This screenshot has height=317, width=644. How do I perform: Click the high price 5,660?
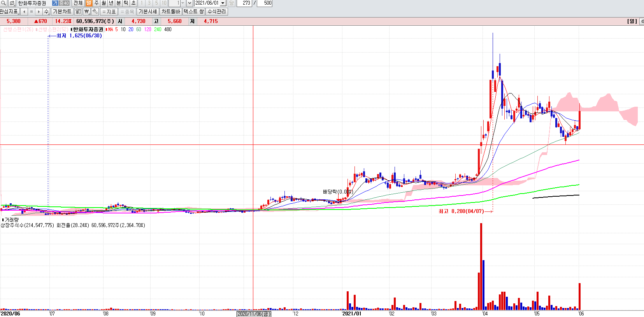(175, 21)
